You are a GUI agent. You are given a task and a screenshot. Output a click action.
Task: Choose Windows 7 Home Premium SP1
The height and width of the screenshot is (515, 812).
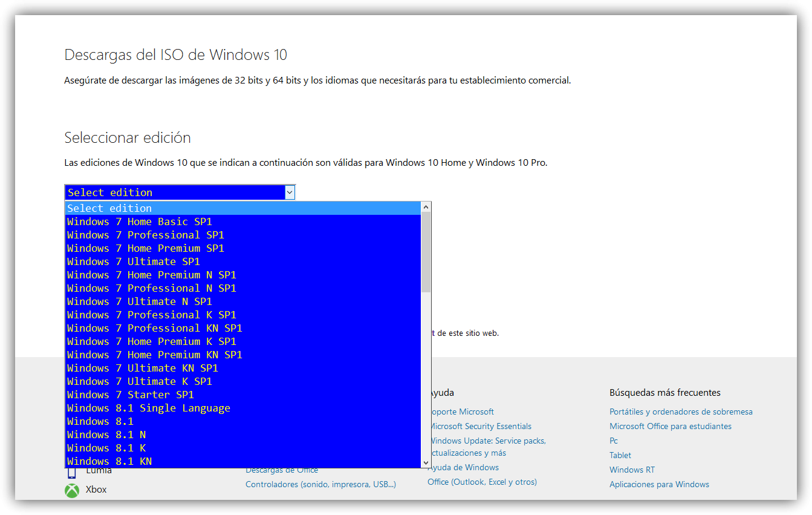coord(243,248)
